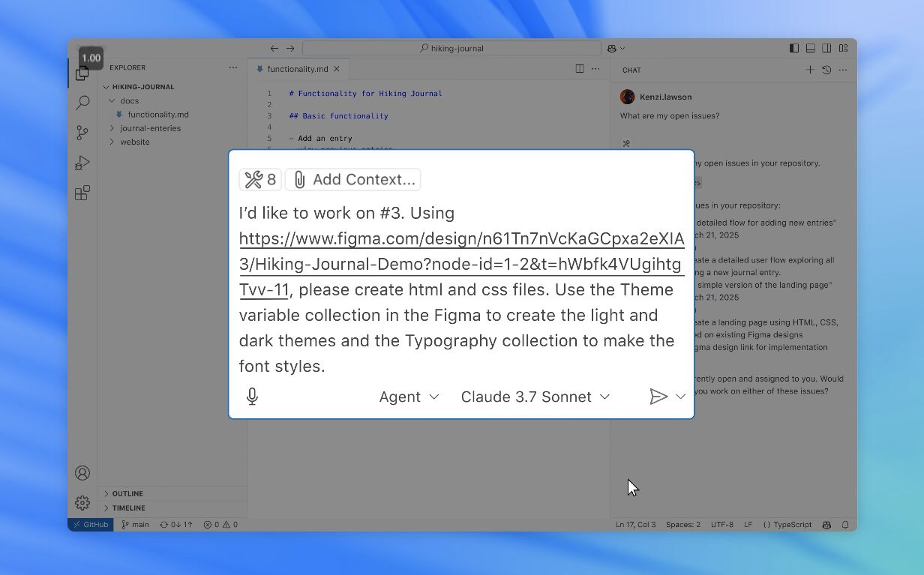This screenshot has width=924, height=575.
Task: Open notifications bell in status bar
Action: point(845,525)
